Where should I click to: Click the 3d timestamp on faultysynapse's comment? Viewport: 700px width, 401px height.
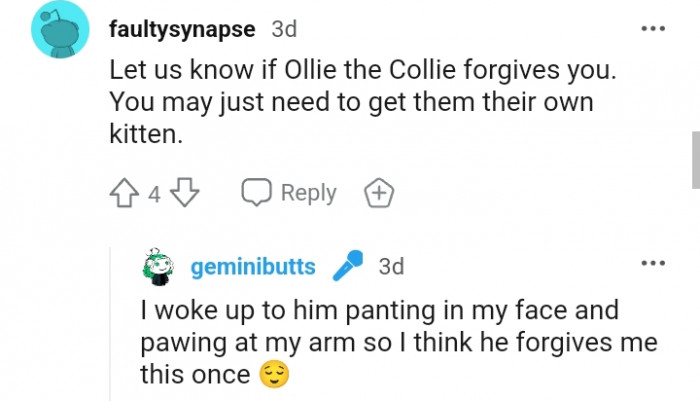pyautogui.click(x=285, y=29)
